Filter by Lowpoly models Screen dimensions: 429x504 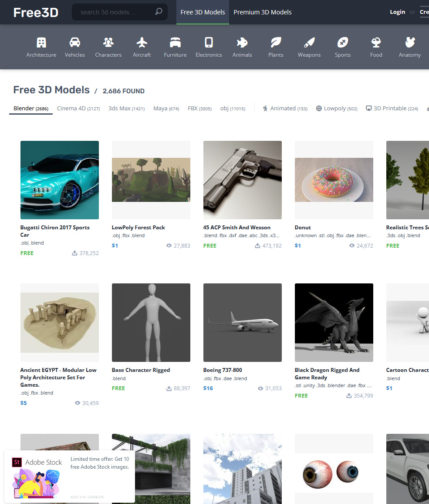(x=337, y=109)
